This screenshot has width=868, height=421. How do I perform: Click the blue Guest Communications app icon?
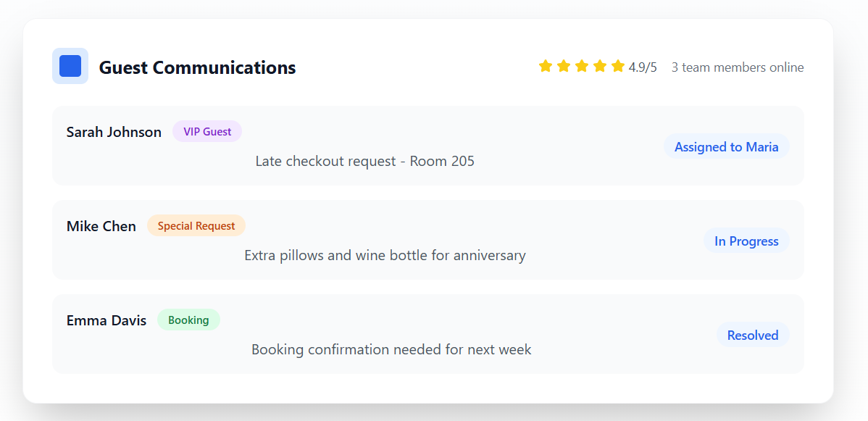[70, 66]
